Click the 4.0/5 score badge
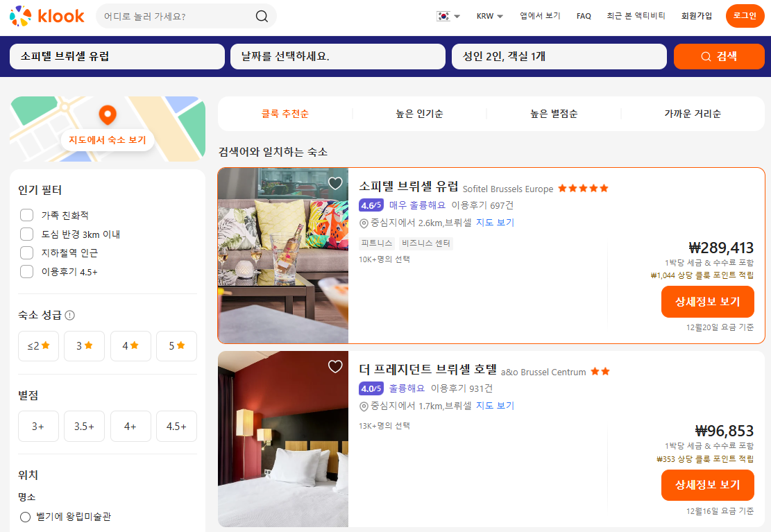Viewport: 771px width, 532px height. (371, 388)
